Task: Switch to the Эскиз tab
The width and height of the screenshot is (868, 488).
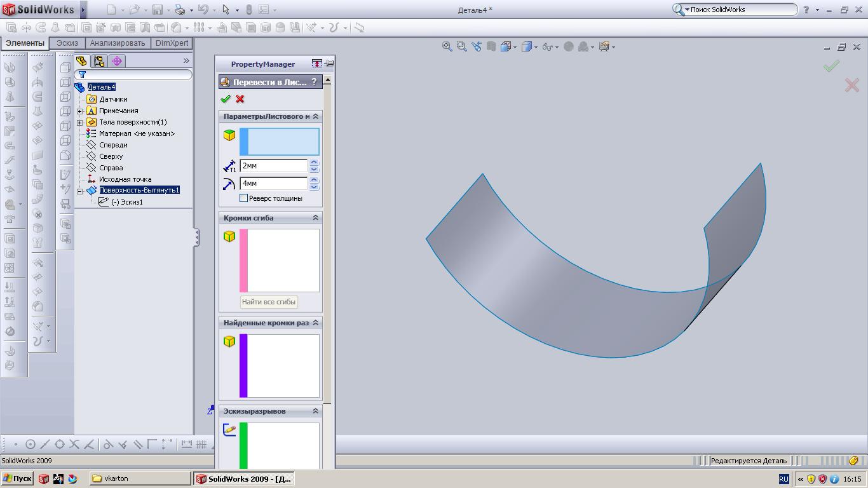Action: [67, 43]
